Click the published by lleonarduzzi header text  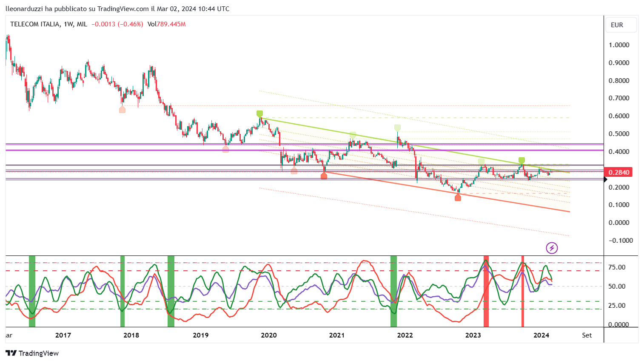tap(117, 9)
